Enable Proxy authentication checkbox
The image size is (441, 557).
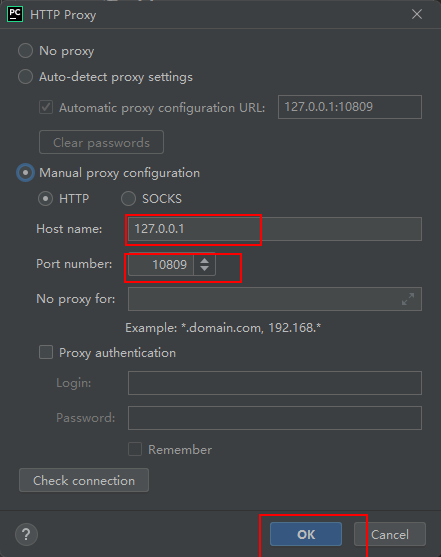46,352
